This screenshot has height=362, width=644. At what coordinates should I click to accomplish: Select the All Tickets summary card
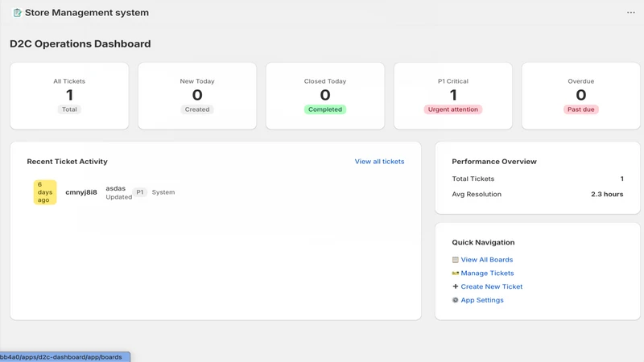tap(69, 96)
